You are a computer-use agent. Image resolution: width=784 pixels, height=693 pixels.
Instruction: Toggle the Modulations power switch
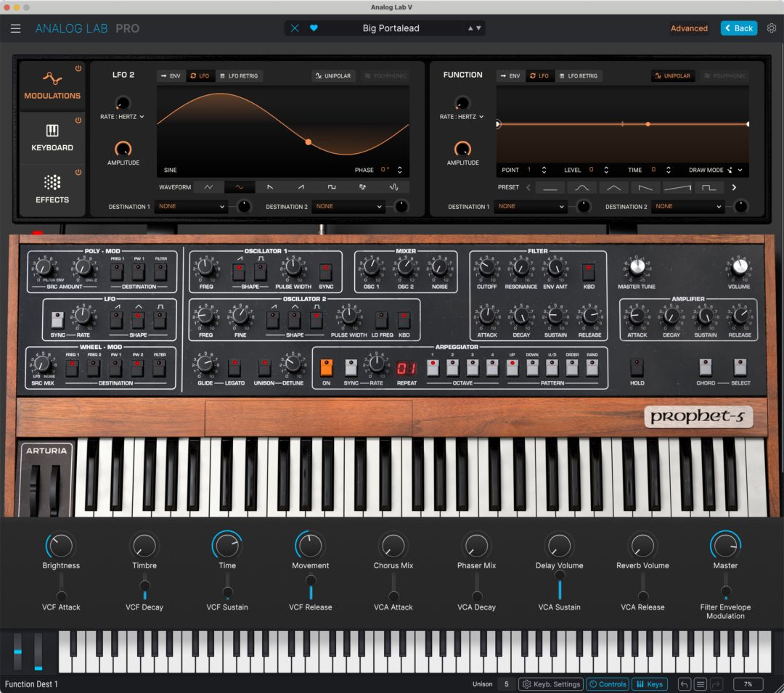coord(78,68)
